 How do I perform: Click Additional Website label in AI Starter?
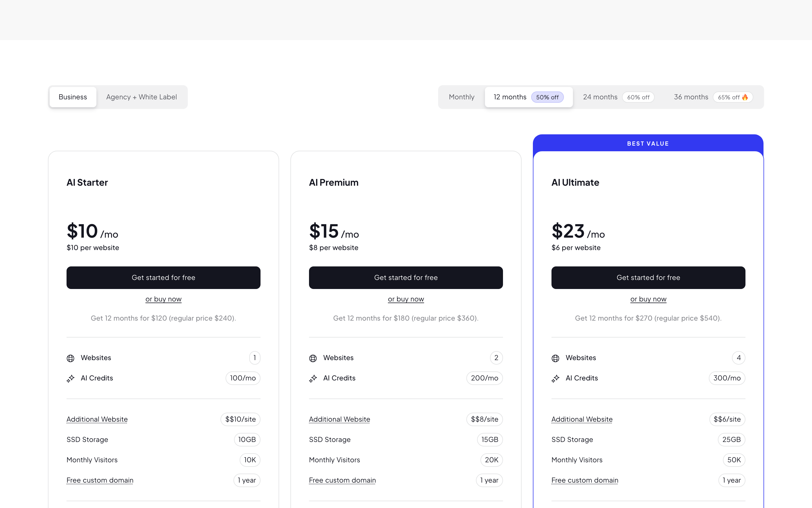97,419
